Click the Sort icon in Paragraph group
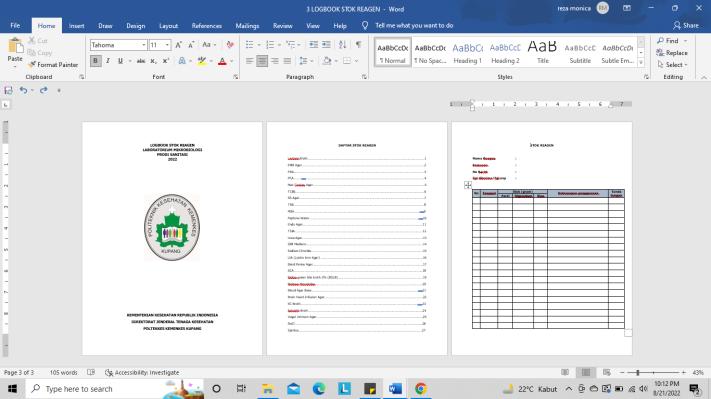The image size is (711, 399). tap(342, 44)
